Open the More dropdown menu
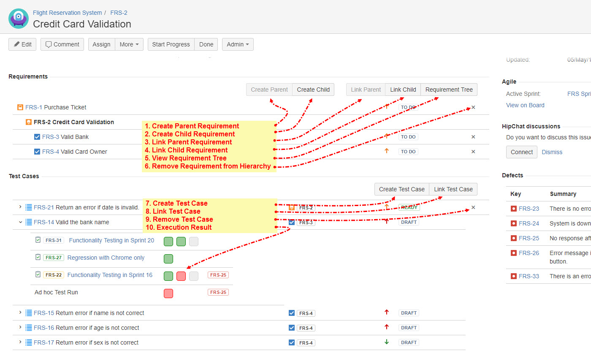 pyautogui.click(x=129, y=44)
